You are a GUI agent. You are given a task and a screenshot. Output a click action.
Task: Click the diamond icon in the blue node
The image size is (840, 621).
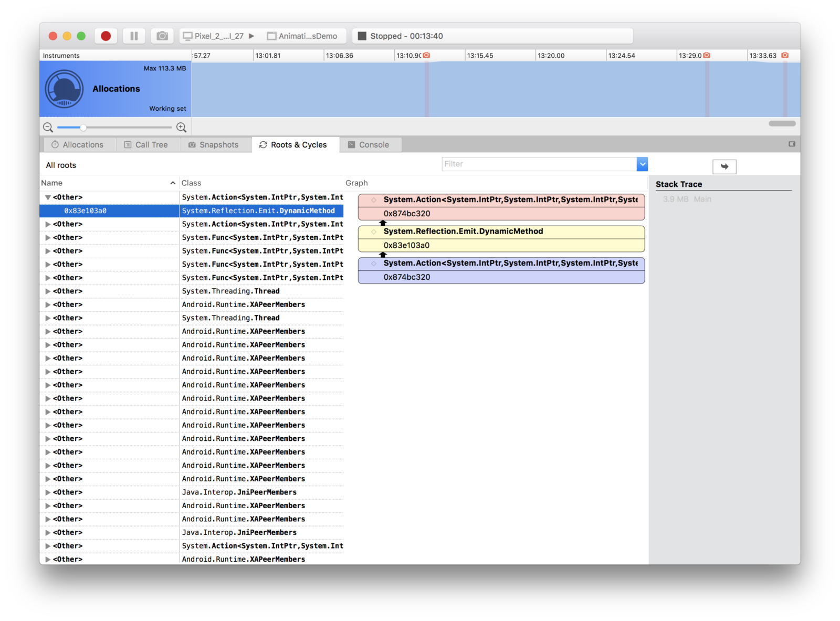point(374,264)
